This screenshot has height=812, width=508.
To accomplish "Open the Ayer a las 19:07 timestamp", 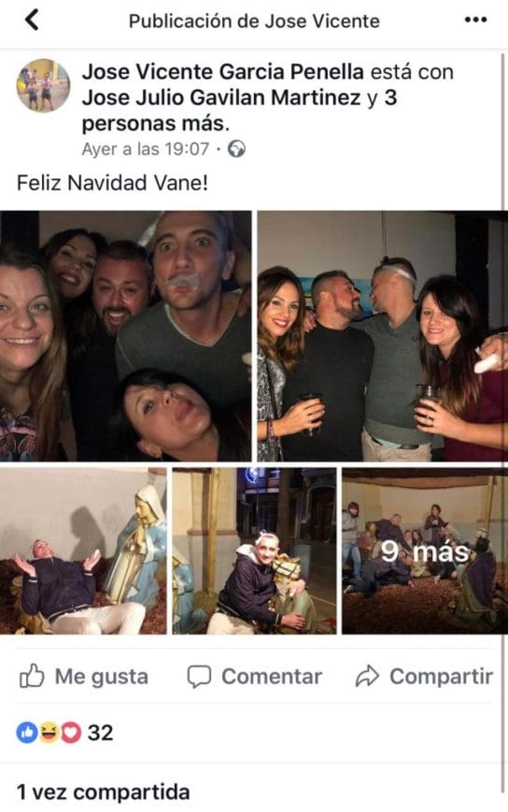I will (x=145, y=149).
